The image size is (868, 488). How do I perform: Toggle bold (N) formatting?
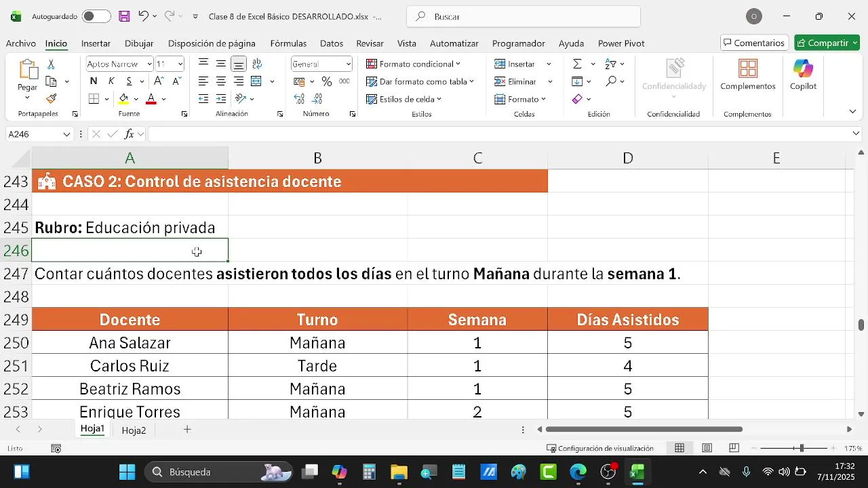[94, 81]
